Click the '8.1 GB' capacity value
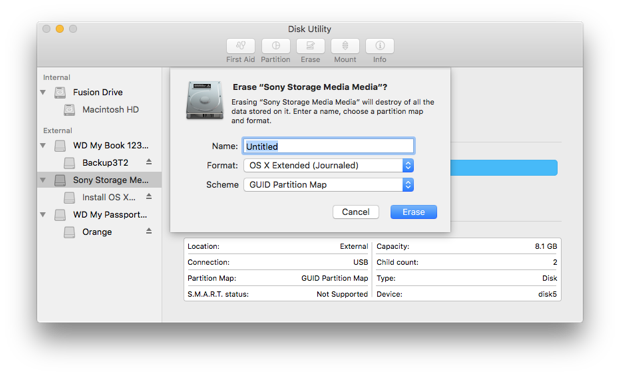The image size is (620, 376). [x=546, y=246]
